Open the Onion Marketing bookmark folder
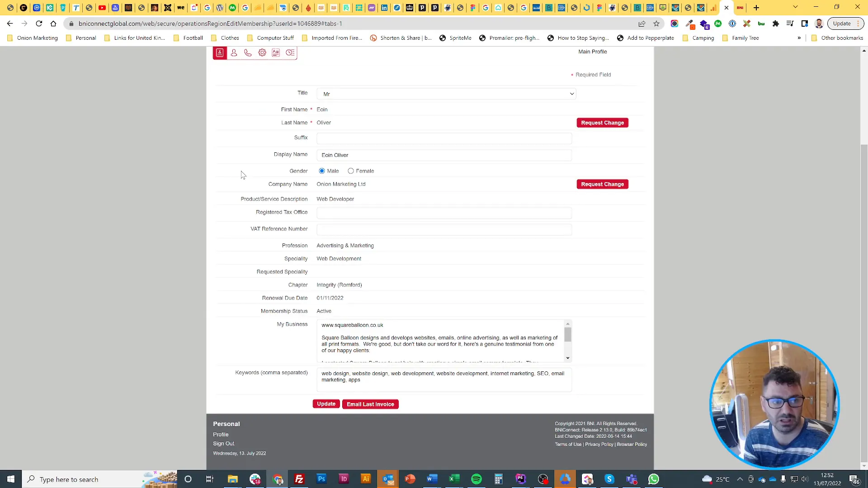This screenshot has height=488, width=868. [x=33, y=38]
